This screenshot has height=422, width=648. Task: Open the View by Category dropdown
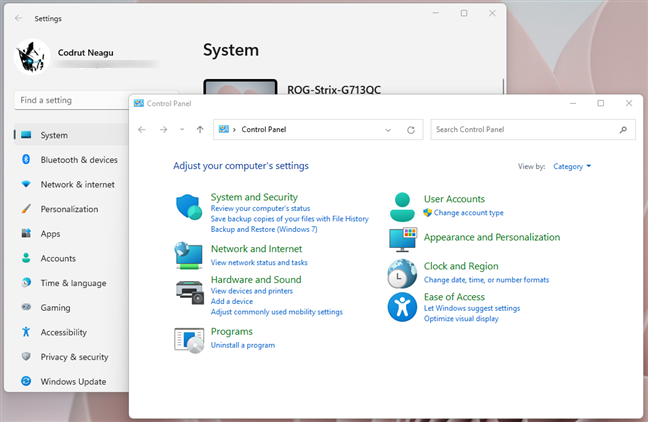click(x=572, y=166)
